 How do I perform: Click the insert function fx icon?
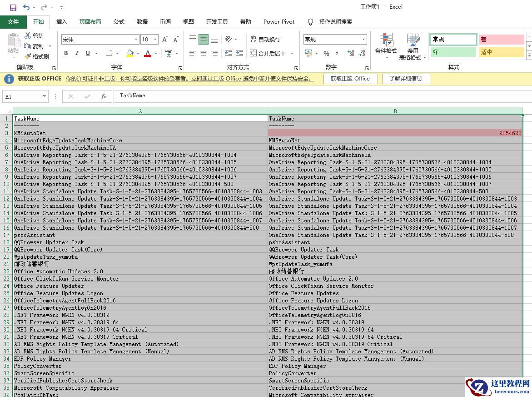point(103,96)
